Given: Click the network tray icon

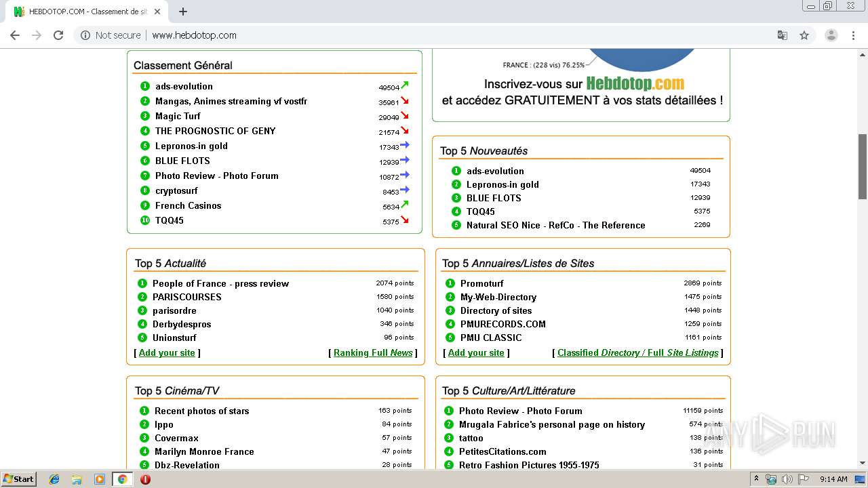Looking at the screenshot, I should coord(771,479).
